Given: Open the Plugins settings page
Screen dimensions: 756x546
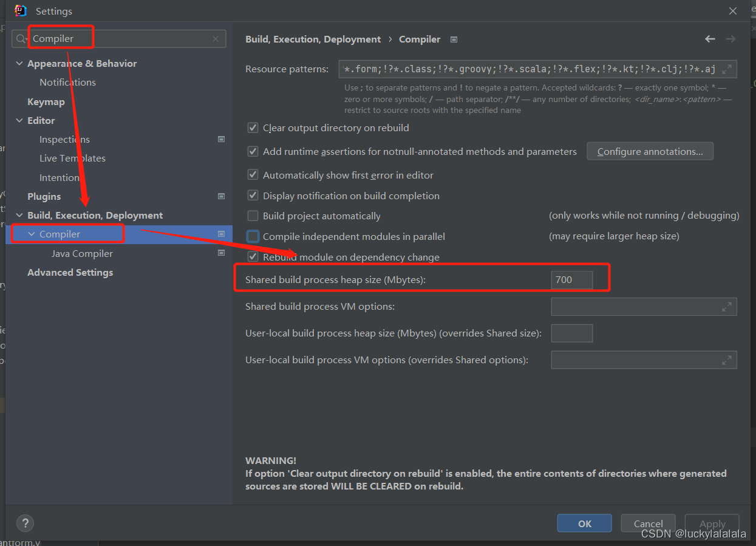Looking at the screenshot, I should click(x=44, y=197).
